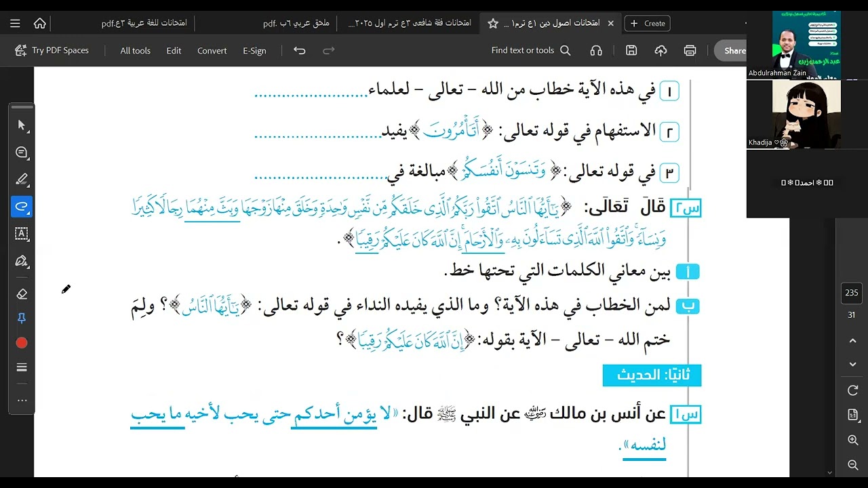Zoom out of the page
Image resolution: width=868 pixels, height=488 pixels.
click(x=853, y=464)
